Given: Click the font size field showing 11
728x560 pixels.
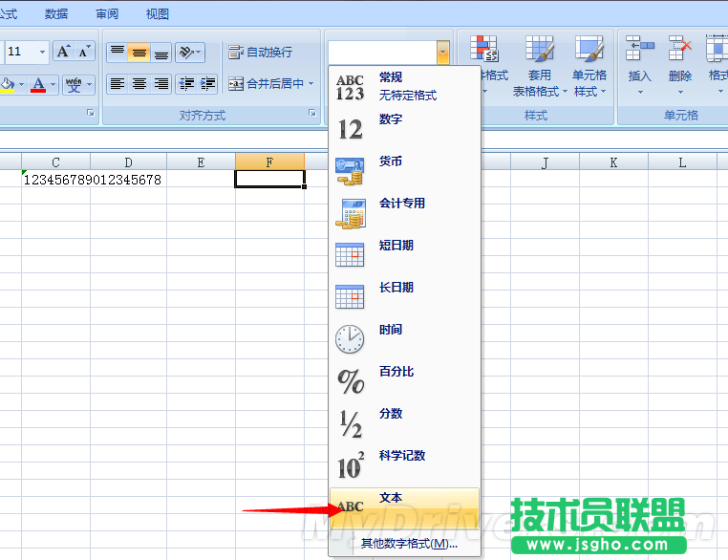Looking at the screenshot, I should coord(20,52).
